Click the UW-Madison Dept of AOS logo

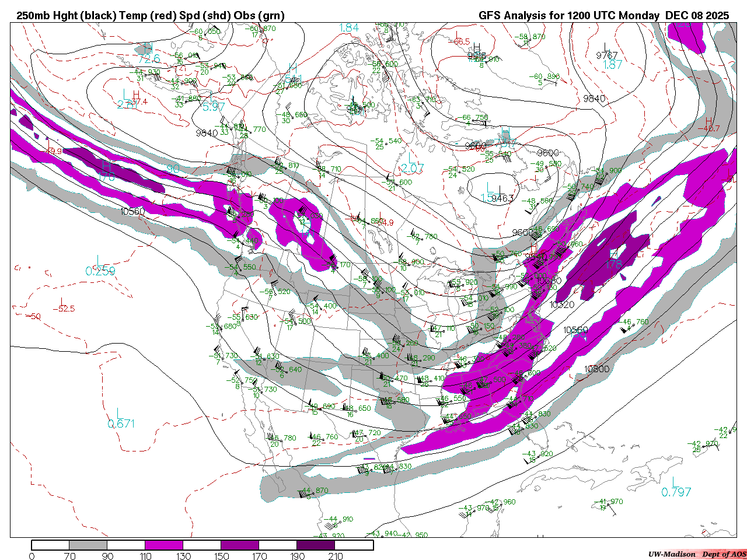(696, 554)
